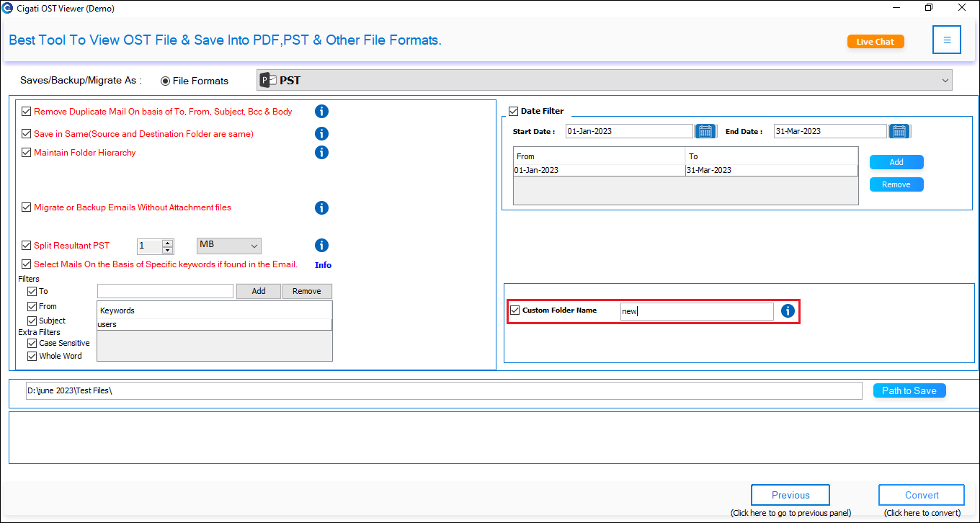The width and height of the screenshot is (980, 523).
Task: Open the hamburger menu
Action: 947,40
